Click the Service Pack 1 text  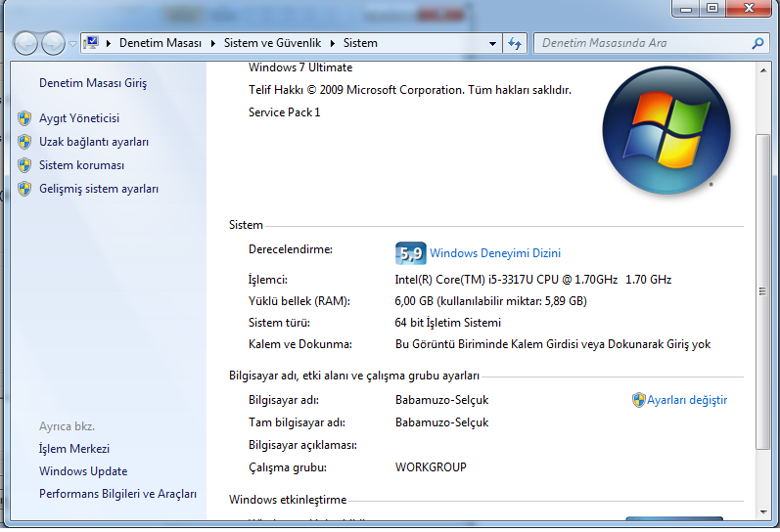click(x=285, y=112)
